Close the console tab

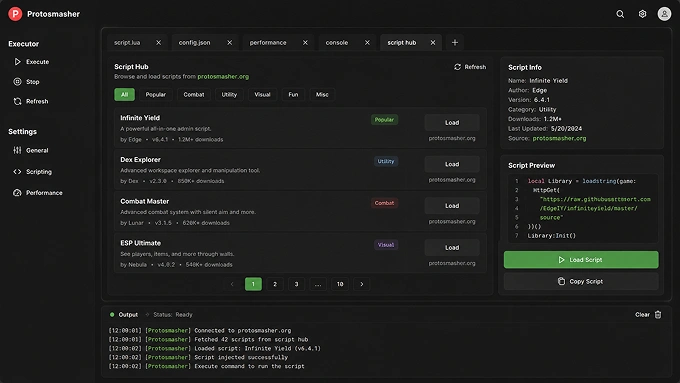click(x=367, y=43)
